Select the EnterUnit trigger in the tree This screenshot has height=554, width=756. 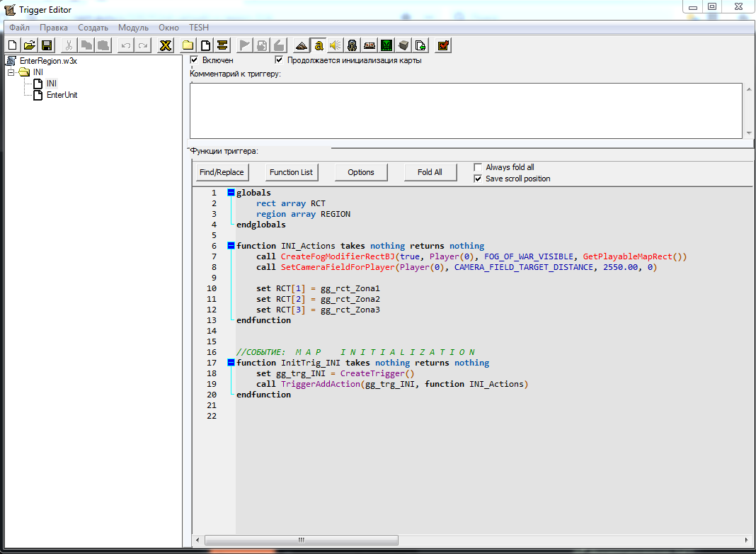[62, 95]
